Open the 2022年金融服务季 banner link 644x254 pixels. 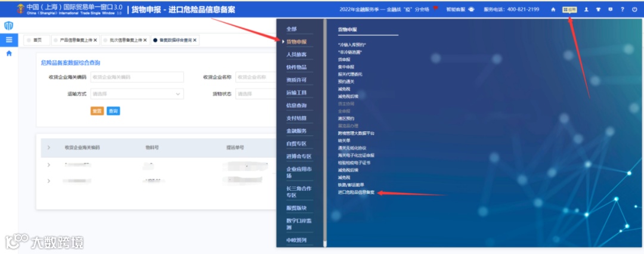(x=385, y=10)
